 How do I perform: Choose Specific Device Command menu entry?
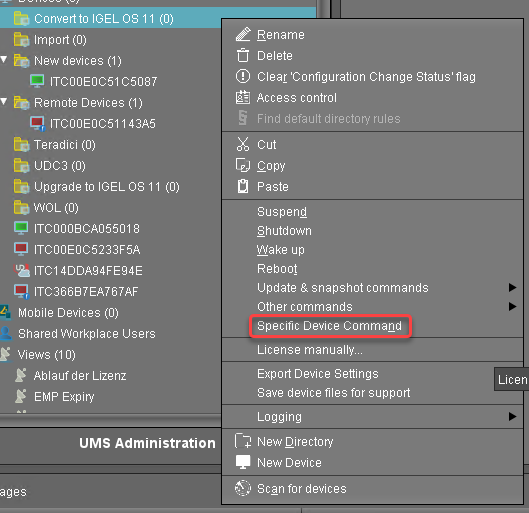click(x=329, y=326)
